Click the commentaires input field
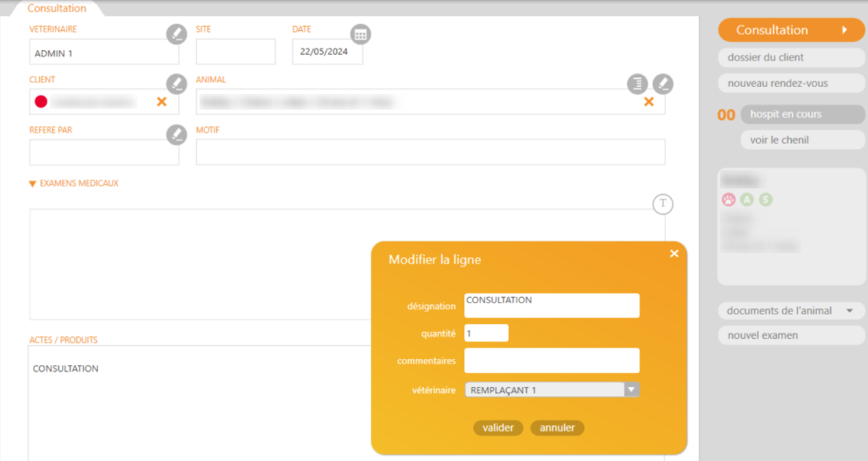 coord(552,361)
